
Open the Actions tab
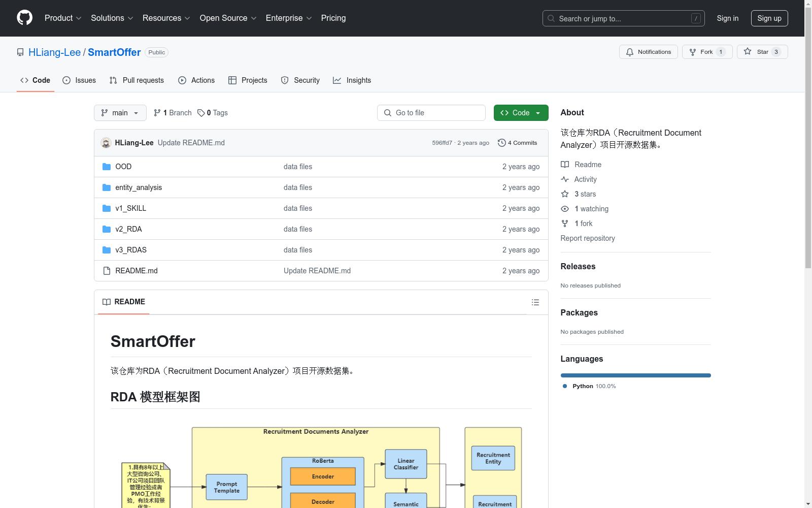(196, 80)
